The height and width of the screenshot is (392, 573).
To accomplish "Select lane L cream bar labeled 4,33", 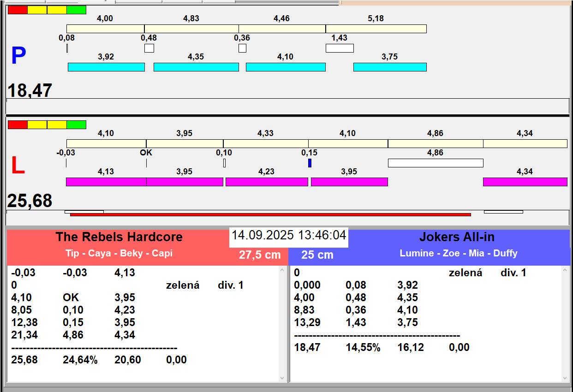I will [266, 143].
